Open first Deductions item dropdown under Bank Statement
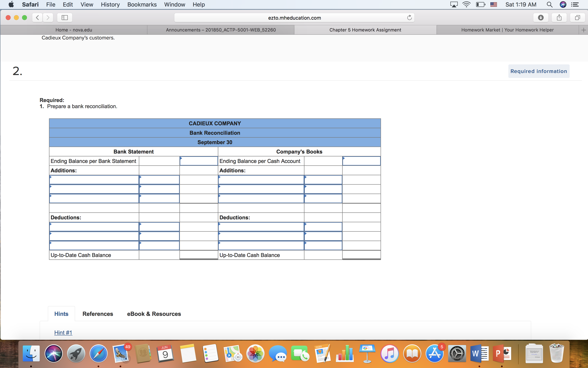588x368 pixels. (x=94, y=227)
